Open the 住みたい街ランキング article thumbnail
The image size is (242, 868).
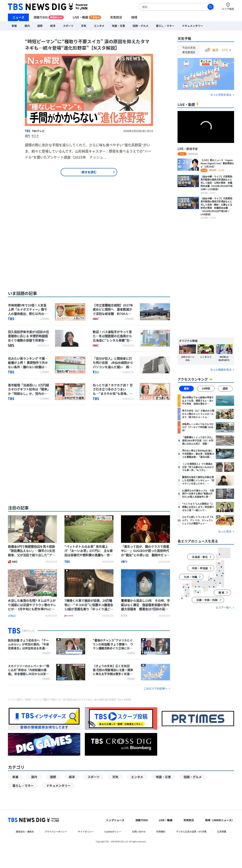[70, 365]
